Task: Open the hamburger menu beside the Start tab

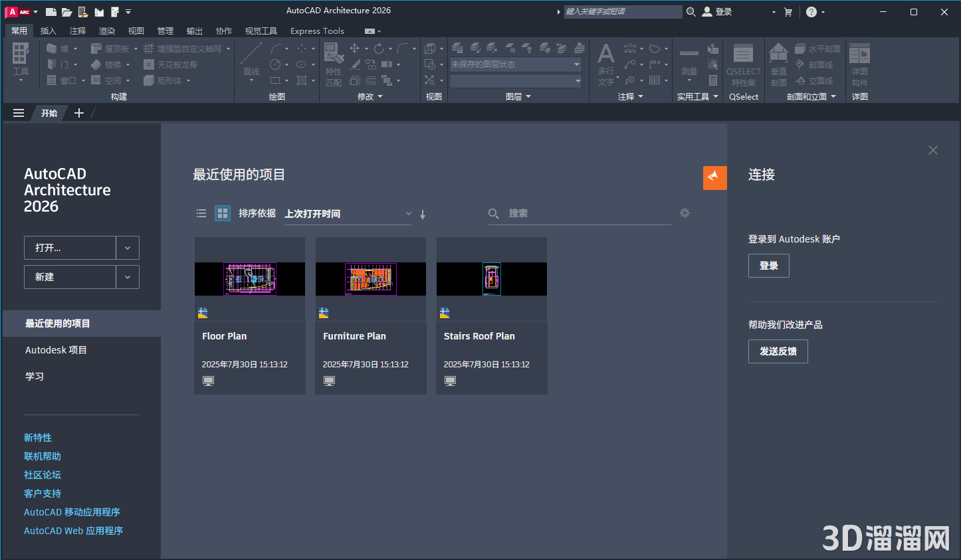Action: click(19, 113)
